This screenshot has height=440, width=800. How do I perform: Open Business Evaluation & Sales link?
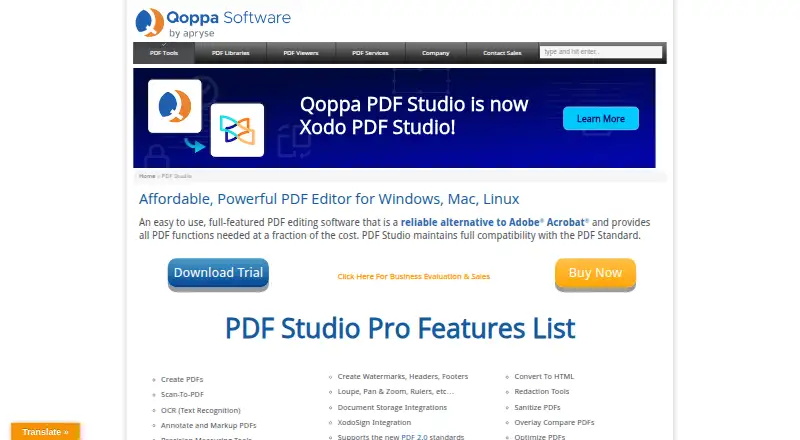click(x=414, y=277)
